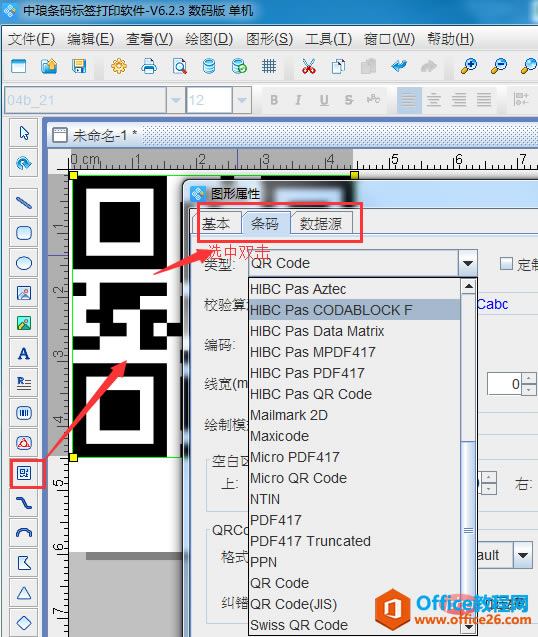Switch to the 数据源 tab
The image size is (538, 637).
click(x=321, y=224)
